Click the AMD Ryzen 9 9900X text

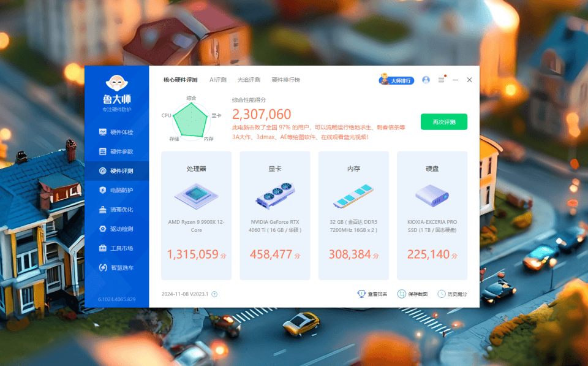tap(196, 226)
